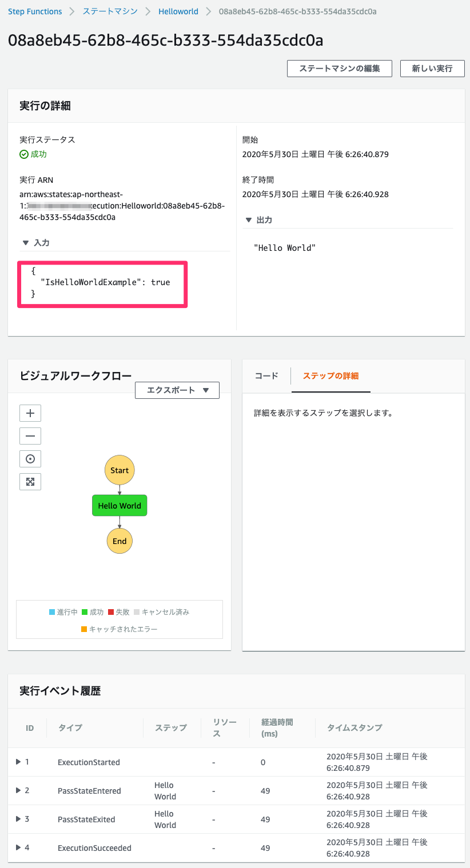This screenshot has height=868, width=470.
Task: Open the エクスポート dropdown
Action: point(177,390)
